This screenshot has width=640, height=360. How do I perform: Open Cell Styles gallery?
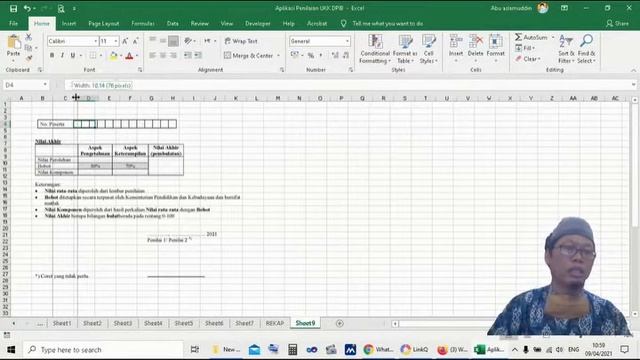click(x=429, y=49)
